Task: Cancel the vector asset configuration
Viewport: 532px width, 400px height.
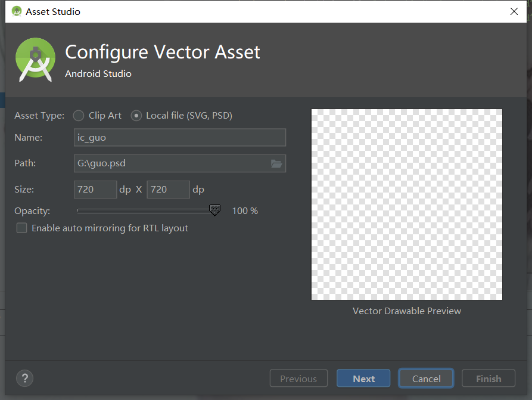Action: tap(425, 378)
